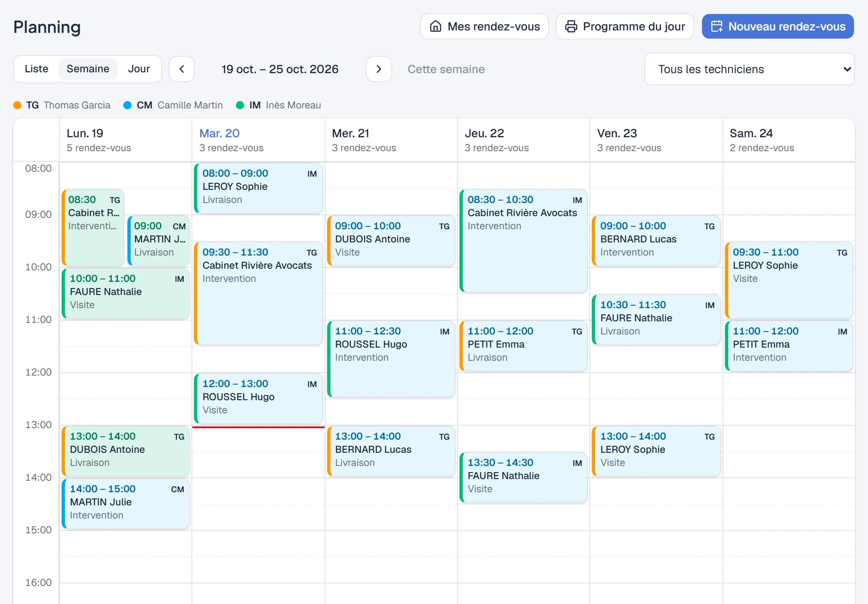
Task: Click the blue Camille Martin legend dot
Action: (x=127, y=105)
